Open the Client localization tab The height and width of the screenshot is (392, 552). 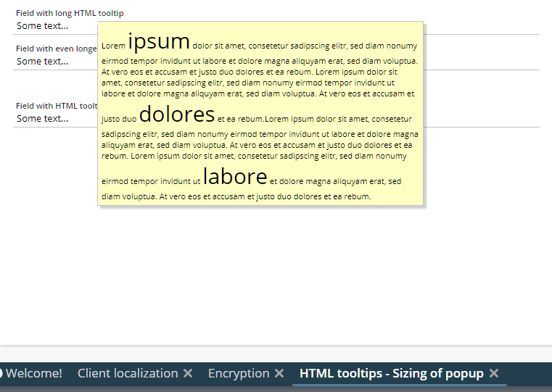[x=127, y=373]
